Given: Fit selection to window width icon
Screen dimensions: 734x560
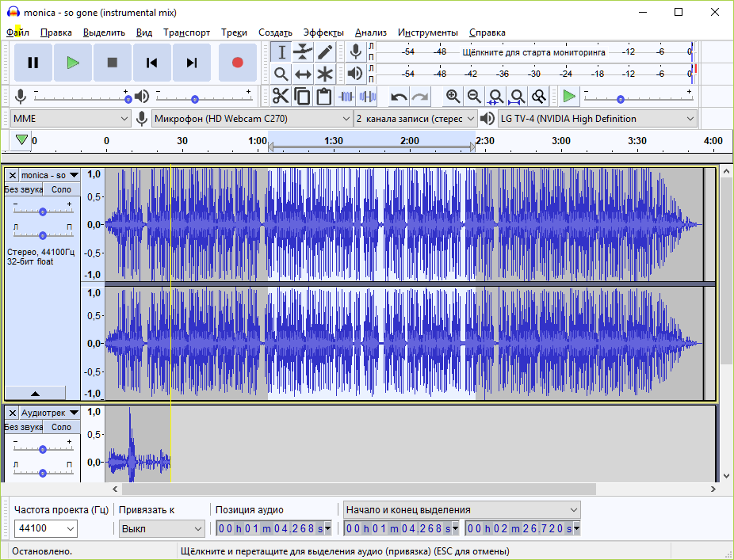Looking at the screenshot, I should coord(495,97).
